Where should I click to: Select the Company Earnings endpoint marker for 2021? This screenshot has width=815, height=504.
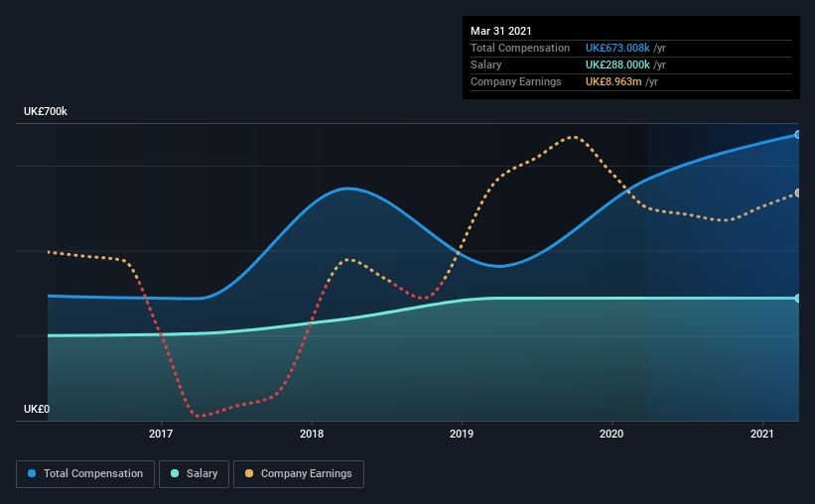pyautogui.click(x=798, y=192)
